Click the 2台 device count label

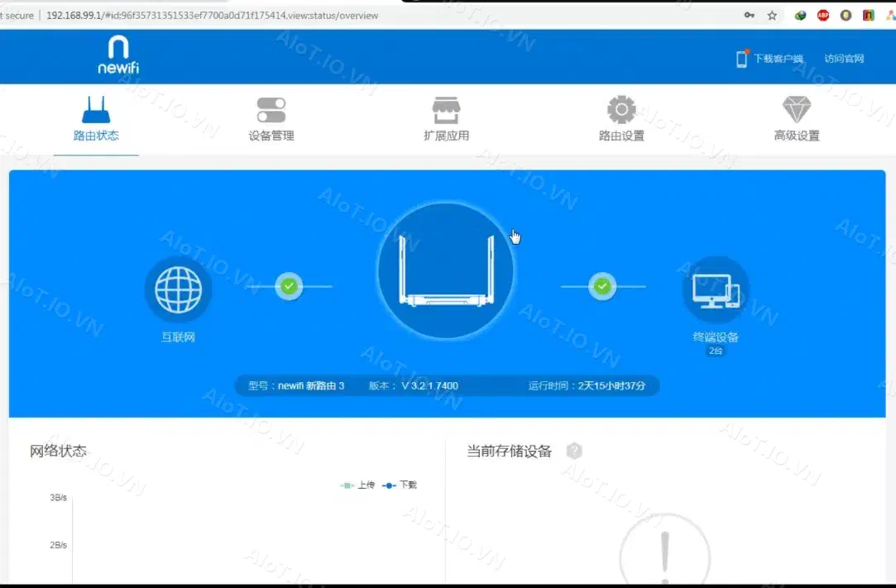point(716,351)
